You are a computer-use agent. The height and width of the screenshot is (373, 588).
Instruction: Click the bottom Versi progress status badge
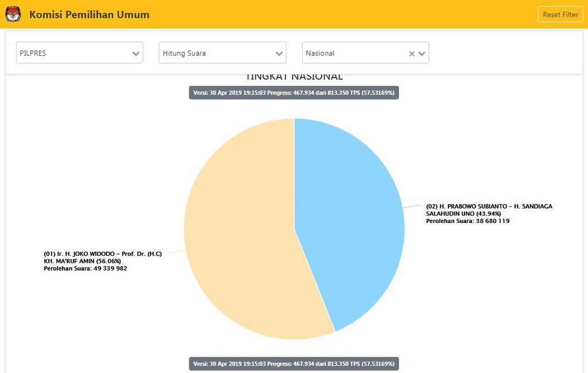tap(294, 364)
